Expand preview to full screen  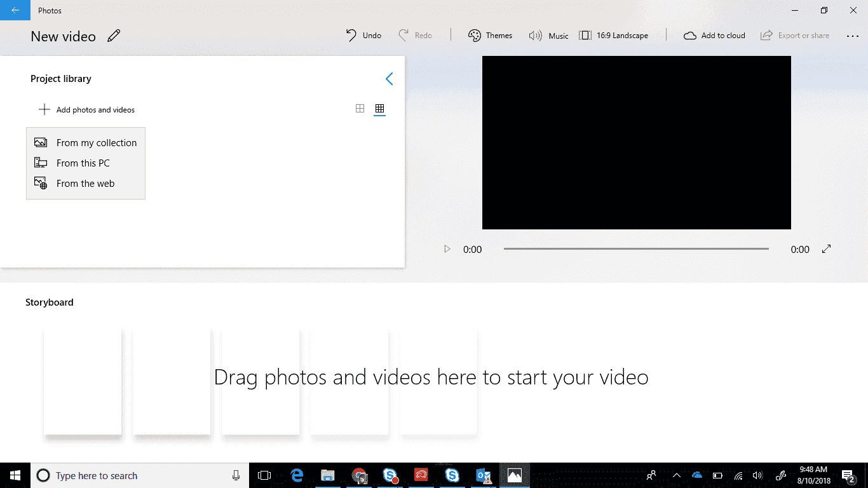(x=826, y=249)
